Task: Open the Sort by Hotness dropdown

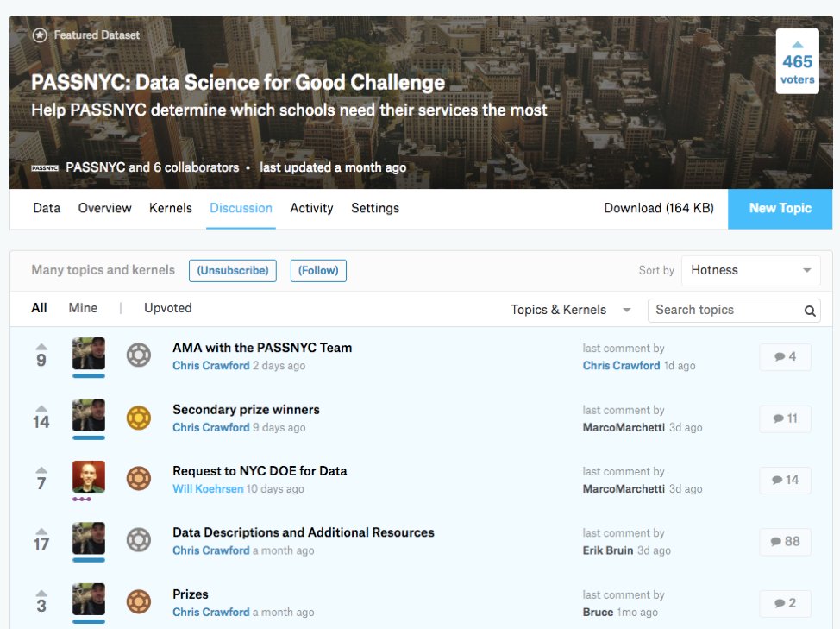Action: [750, 271]
